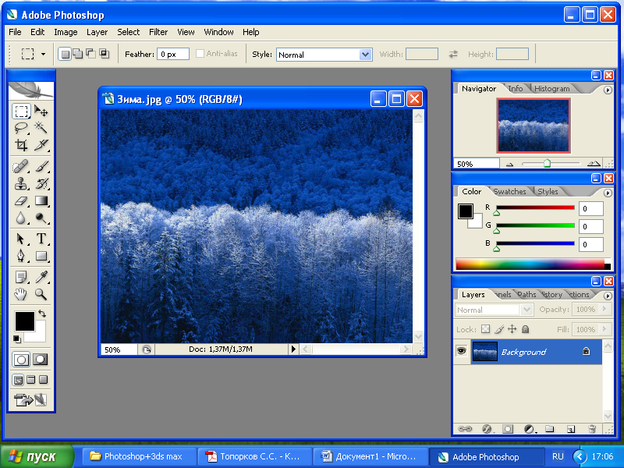
Task: Select the Lasso tool
Action: [x=21, y=128]
